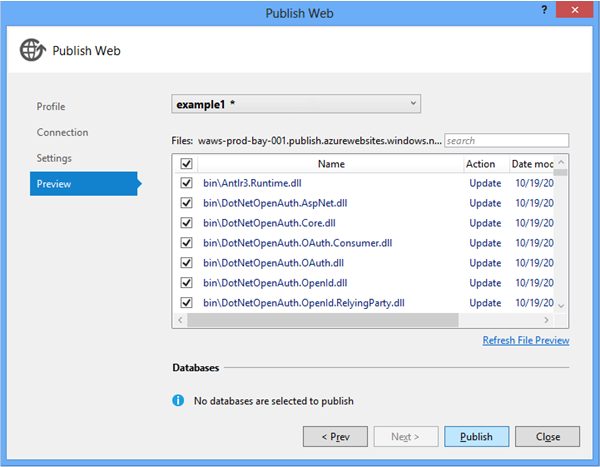
Task: Click the < Prev button
Action: [x=335, y=436]
